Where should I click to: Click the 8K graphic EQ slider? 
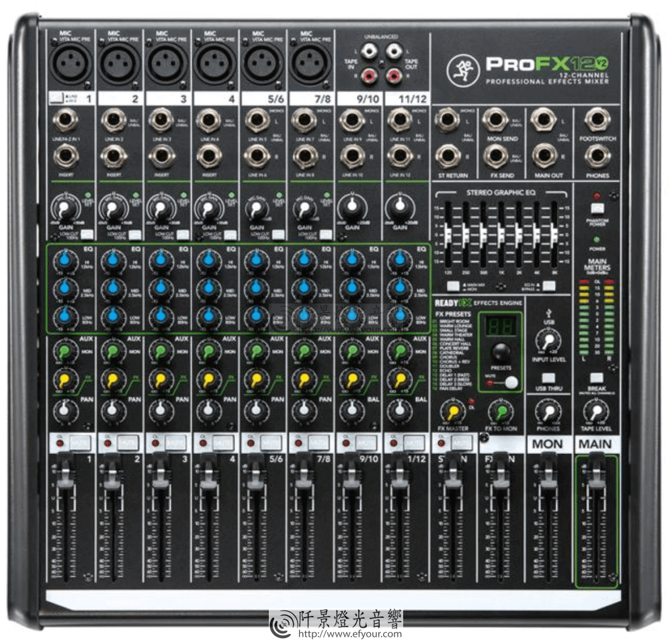point(554,235)
